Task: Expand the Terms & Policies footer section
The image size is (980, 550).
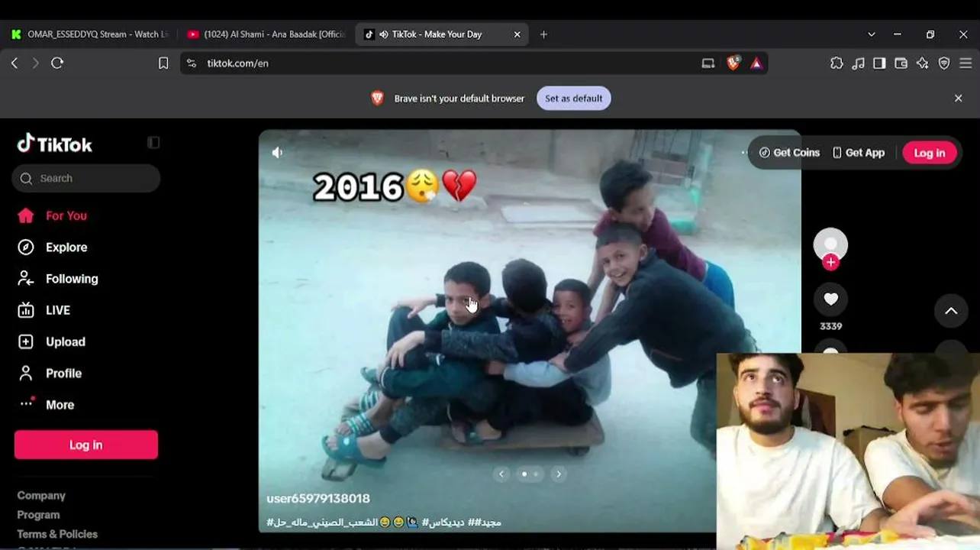Action: (57, 534)
